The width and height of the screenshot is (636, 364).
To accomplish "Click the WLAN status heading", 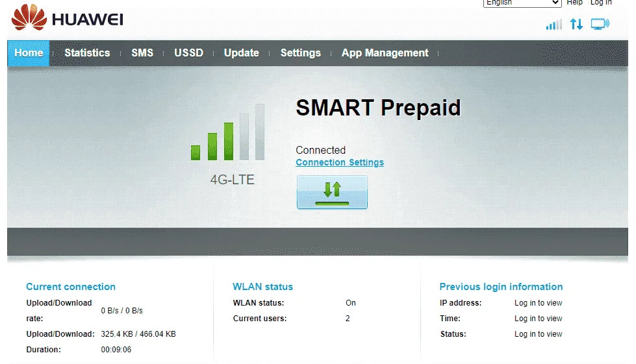I will [263, 287].
